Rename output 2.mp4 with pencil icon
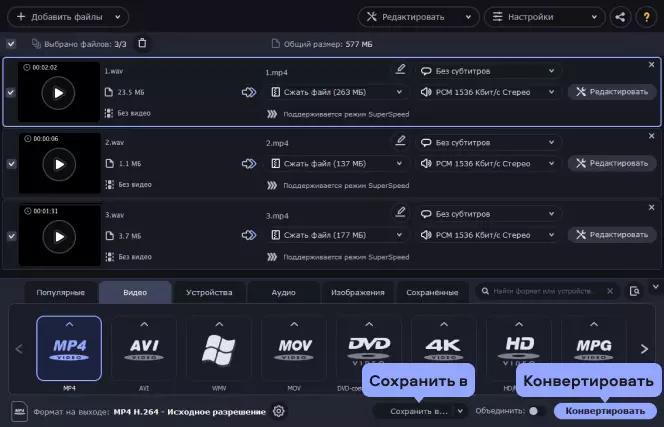 pyautogui.click(x=400, y=140)
